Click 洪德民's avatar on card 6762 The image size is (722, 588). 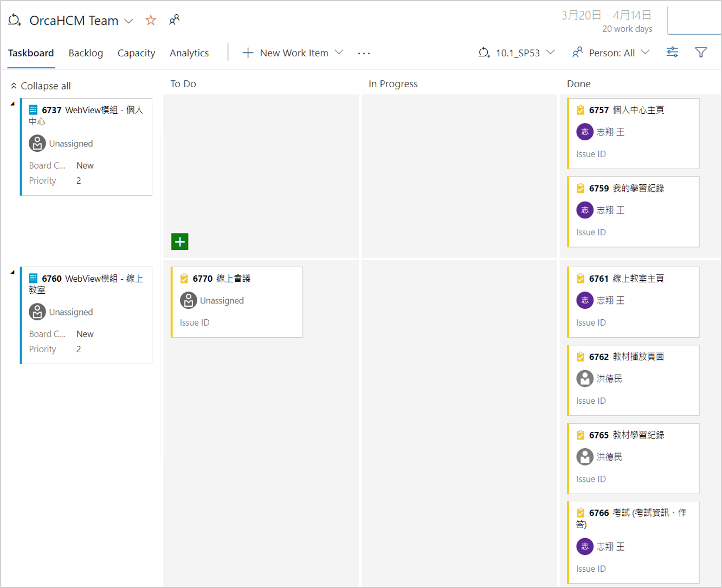click(585, 378)
